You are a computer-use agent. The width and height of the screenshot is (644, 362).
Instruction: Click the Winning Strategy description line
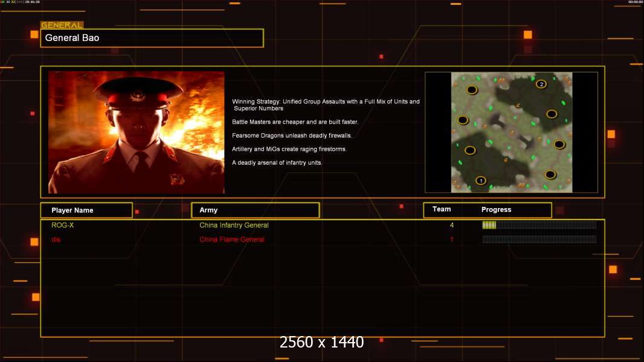tap(326, 105)
